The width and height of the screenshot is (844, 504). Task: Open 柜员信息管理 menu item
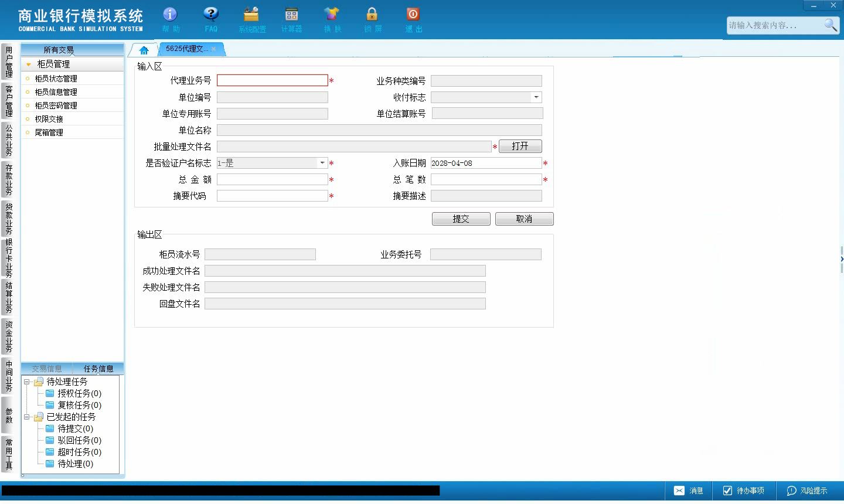73,92
